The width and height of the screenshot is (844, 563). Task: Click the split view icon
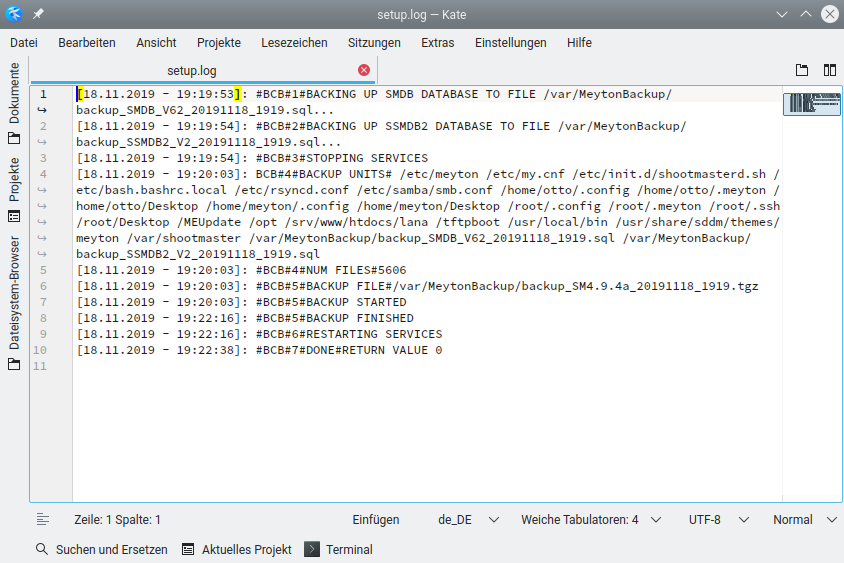(829, 70)
